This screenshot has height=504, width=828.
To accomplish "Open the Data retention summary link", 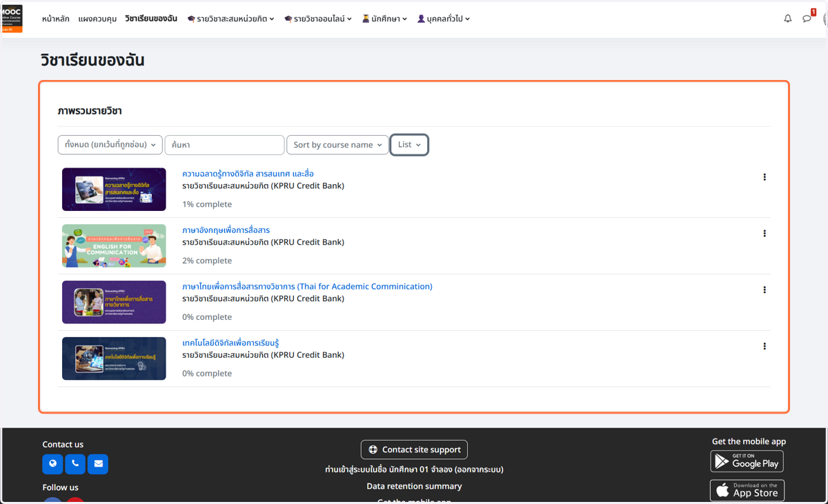I will pyautogui.click(x=414, y=486).
